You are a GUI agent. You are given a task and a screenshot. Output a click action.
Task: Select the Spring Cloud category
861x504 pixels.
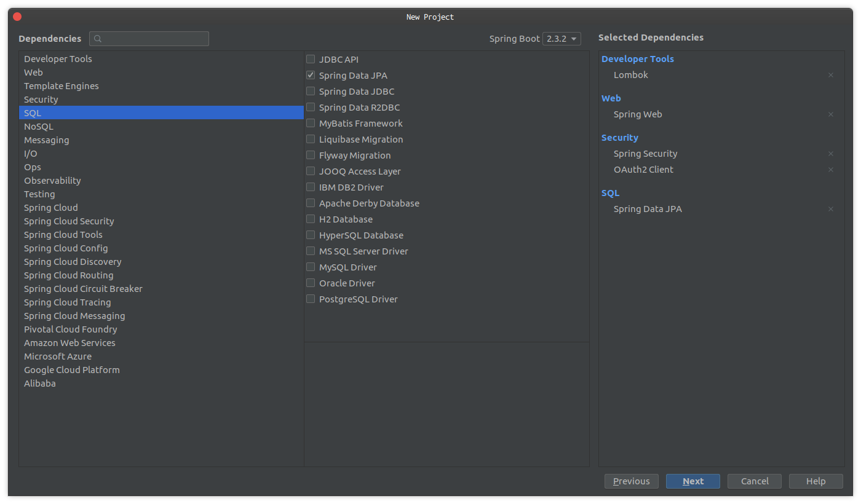coord(161,208)
